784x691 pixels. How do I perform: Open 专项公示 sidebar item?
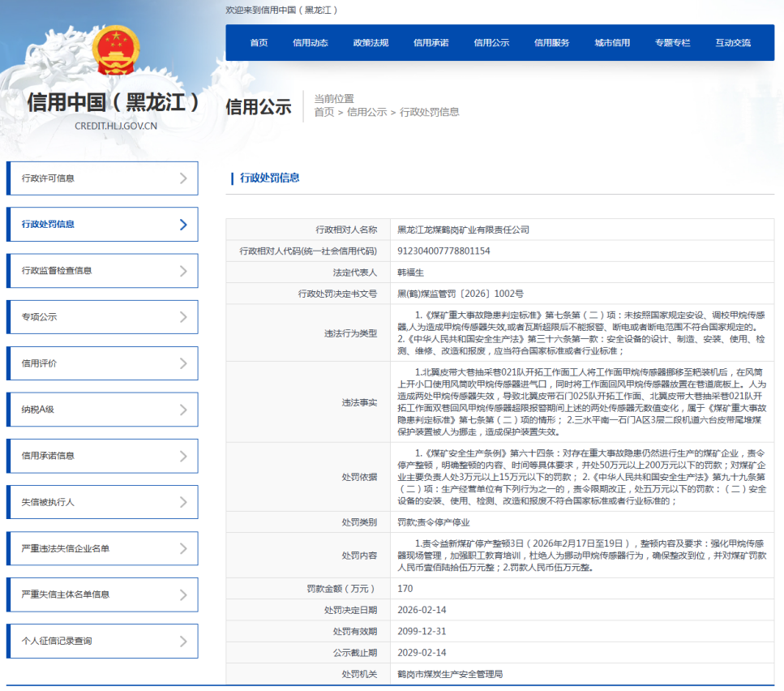(x=101, y=317)
